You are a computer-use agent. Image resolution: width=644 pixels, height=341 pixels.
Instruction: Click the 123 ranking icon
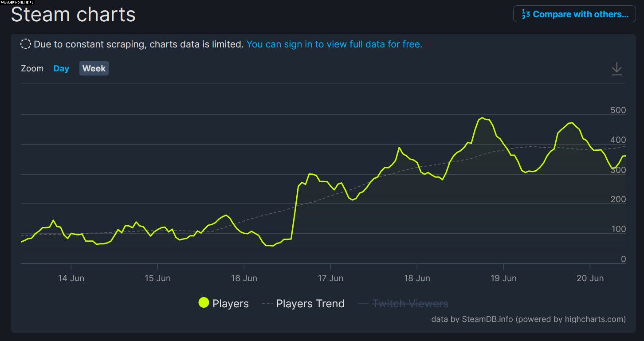[x=526, y=14]
